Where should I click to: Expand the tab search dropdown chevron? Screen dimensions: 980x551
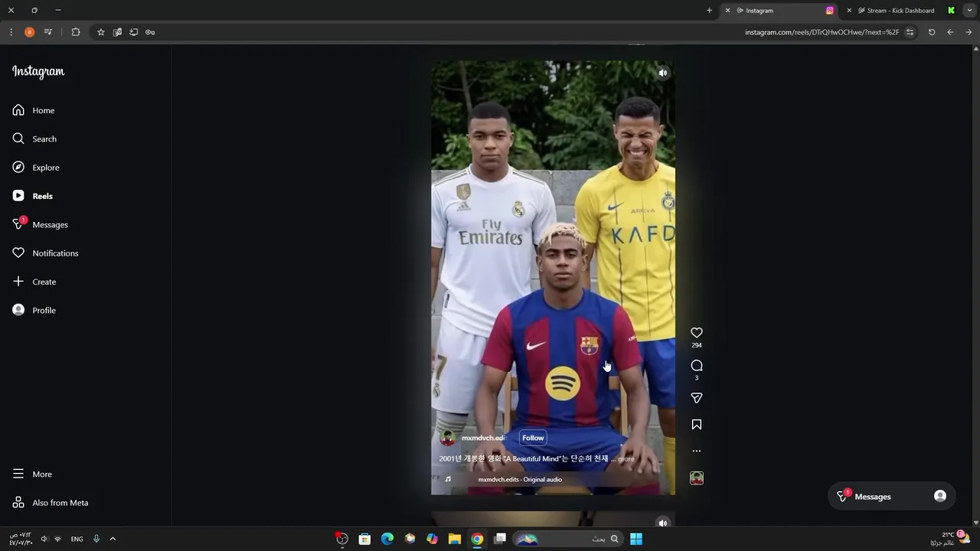pyautogui.click(x=969, y=11)
